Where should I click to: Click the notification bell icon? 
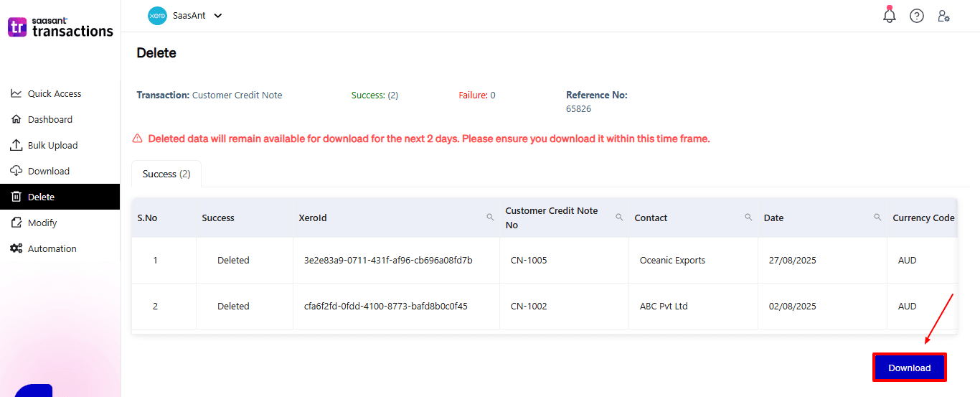890,15
